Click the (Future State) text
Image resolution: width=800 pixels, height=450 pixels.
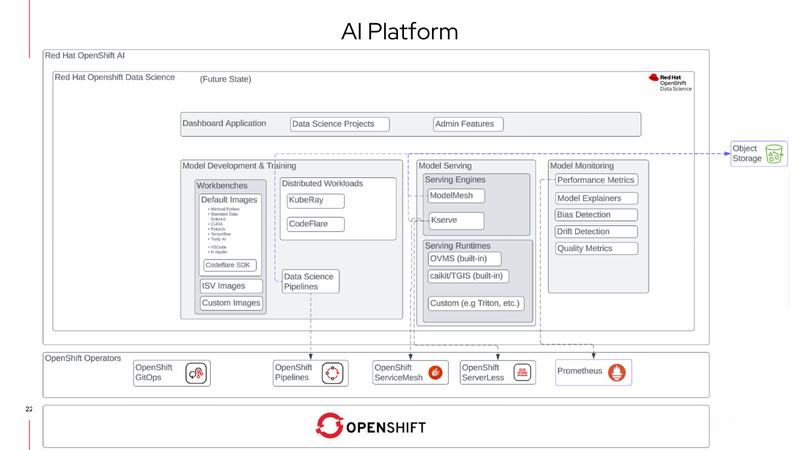click(x=226, y=79)
